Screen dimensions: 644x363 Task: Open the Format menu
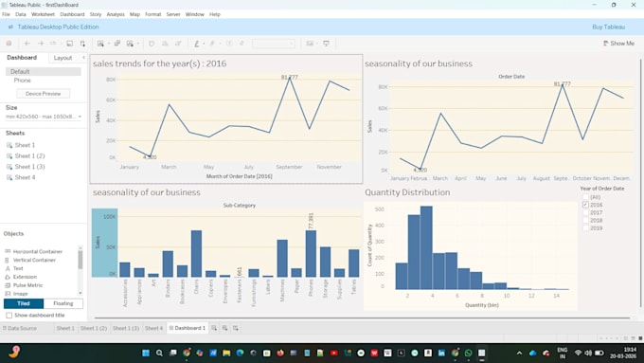152,14
